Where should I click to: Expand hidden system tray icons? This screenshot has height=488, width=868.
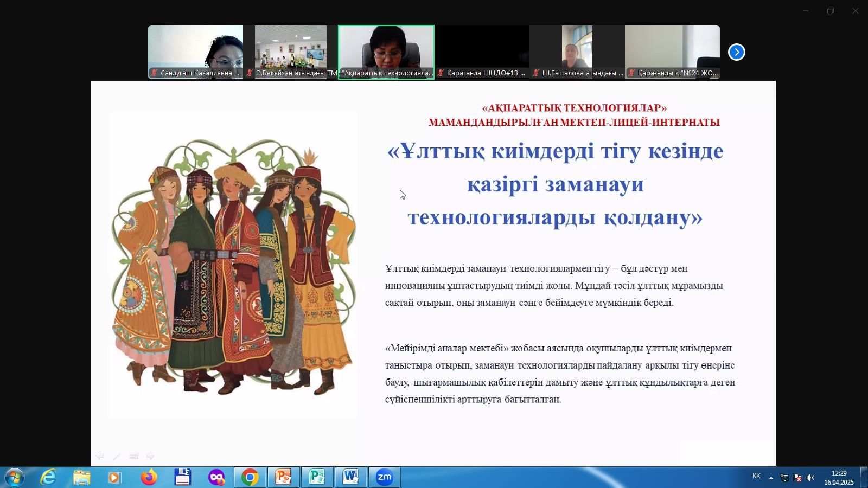pos(771,477)
